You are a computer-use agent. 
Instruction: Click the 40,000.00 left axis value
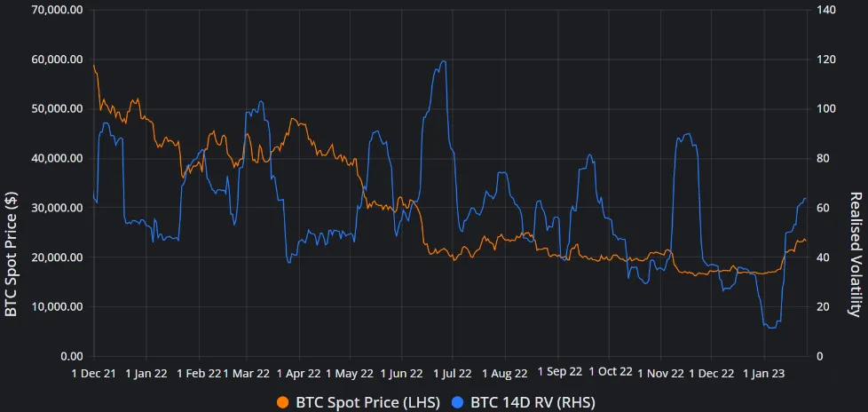point(59,158)
